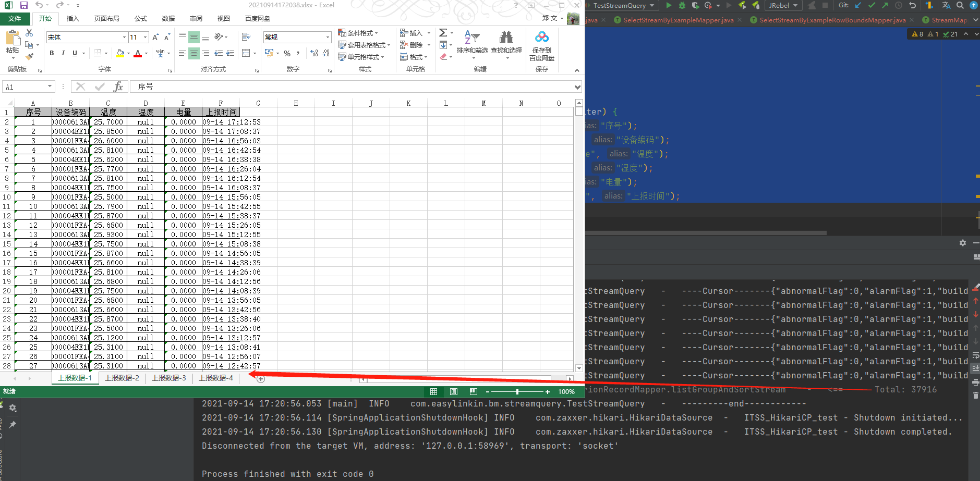This screenshot has width=980, height=481.
Task: Toggle align text left in Excel
Action: point(182,53)
